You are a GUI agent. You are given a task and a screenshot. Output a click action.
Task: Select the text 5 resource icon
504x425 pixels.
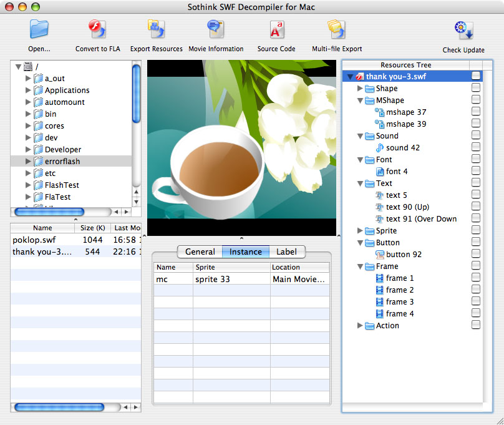380,195
